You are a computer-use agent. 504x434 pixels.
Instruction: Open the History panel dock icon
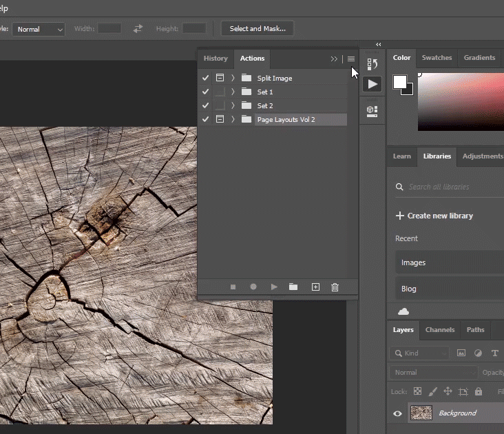coord(372,64)
